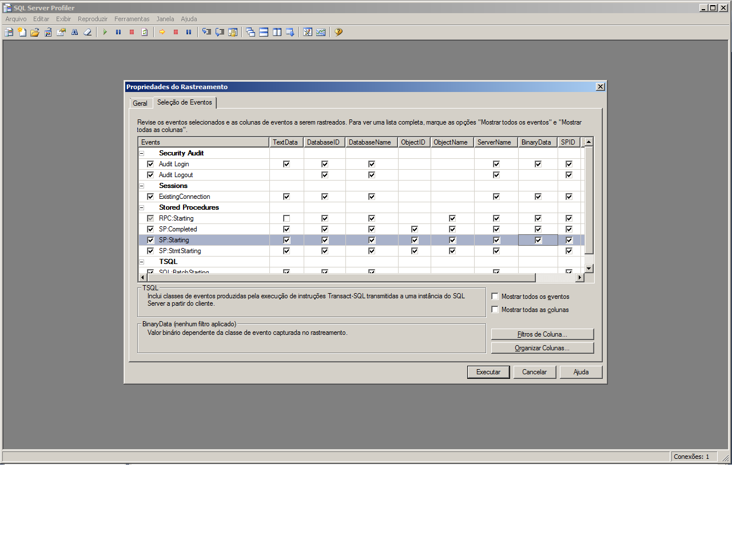Screen dimensions: 732x560
Task: Click the first indented-lines icon with blue arrow
Action: coord(206,33)
